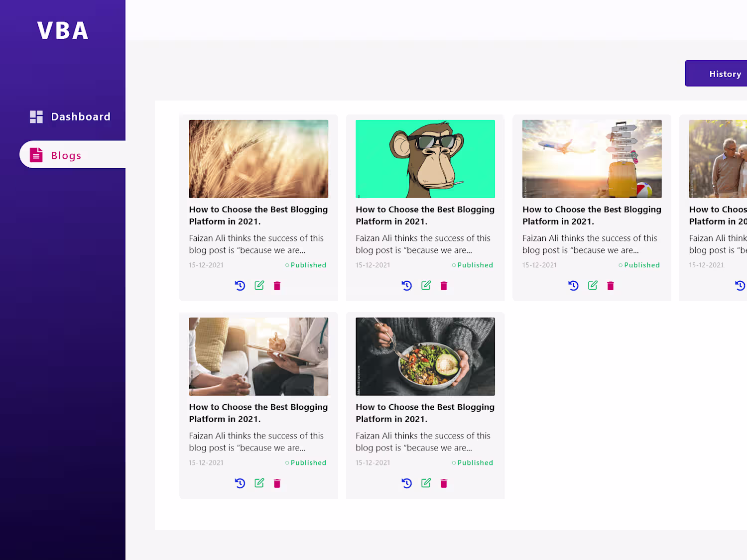Image resolution: width=747 pixels, height=560 pixels.
Task: Select the "Faizan Ali thinks" excerpt in the salad card
Action: 423,442
